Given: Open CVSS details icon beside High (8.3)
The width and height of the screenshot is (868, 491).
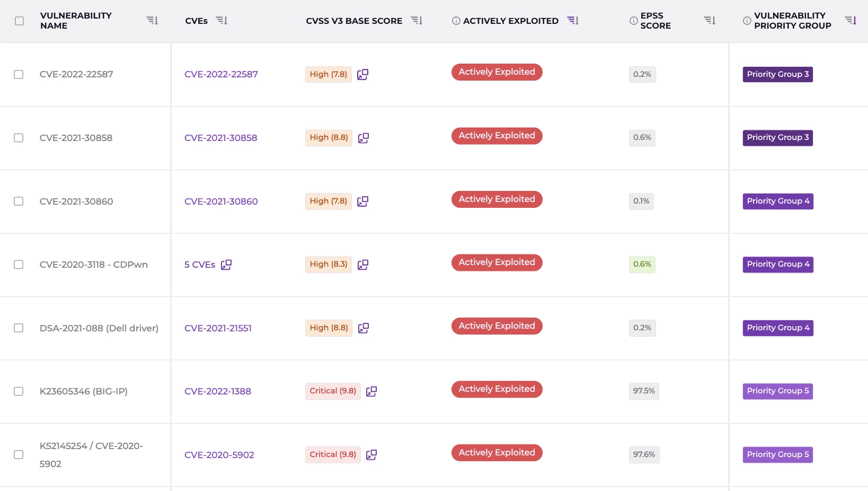Looking at the screenshot, I should click(x=363, y=265).
